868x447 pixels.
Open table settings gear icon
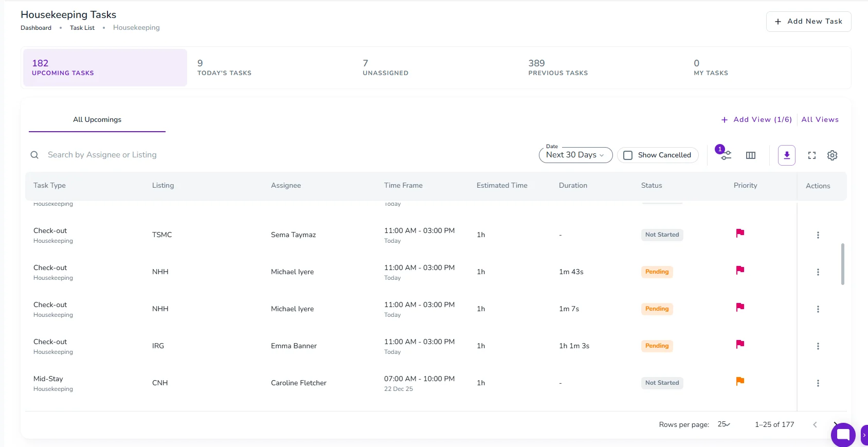pos(832,155)
